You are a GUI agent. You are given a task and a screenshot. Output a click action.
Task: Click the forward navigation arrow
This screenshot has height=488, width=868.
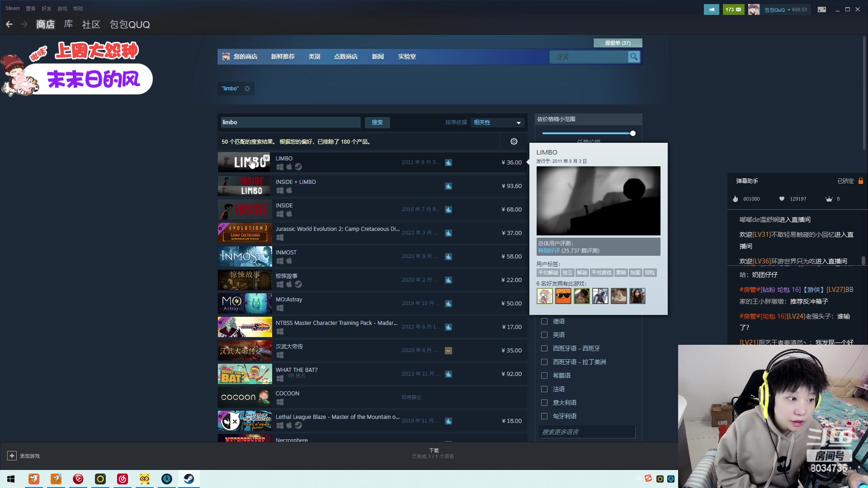[x=24, y=24]
